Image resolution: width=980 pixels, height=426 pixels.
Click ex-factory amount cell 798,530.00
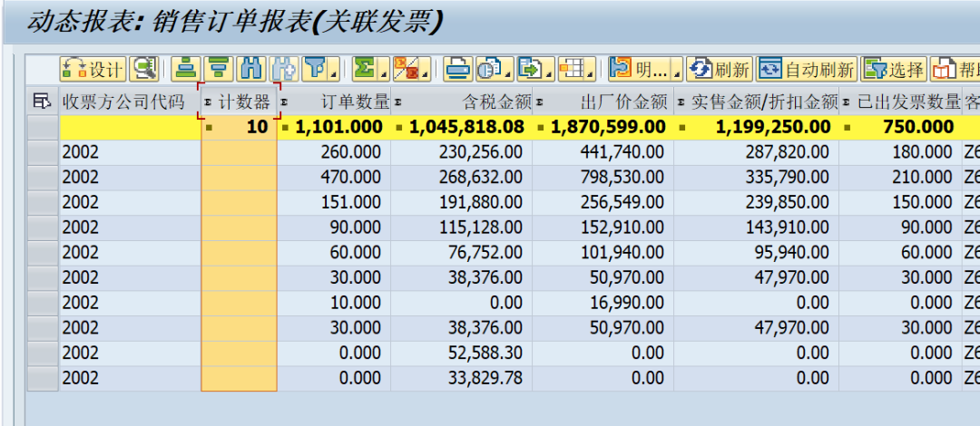point(603,178)
